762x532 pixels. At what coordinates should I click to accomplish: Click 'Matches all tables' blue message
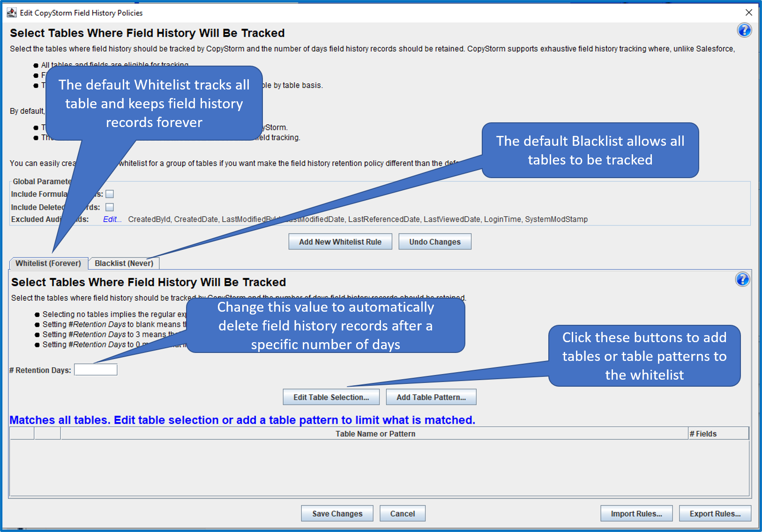click(242, 420)
